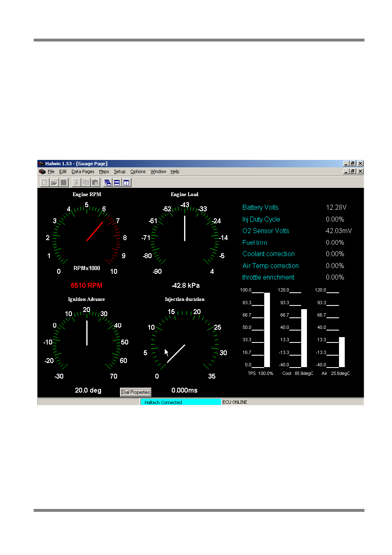
Task: Click the "throttle enrichment" label
Action: click(x=268, y=277)
